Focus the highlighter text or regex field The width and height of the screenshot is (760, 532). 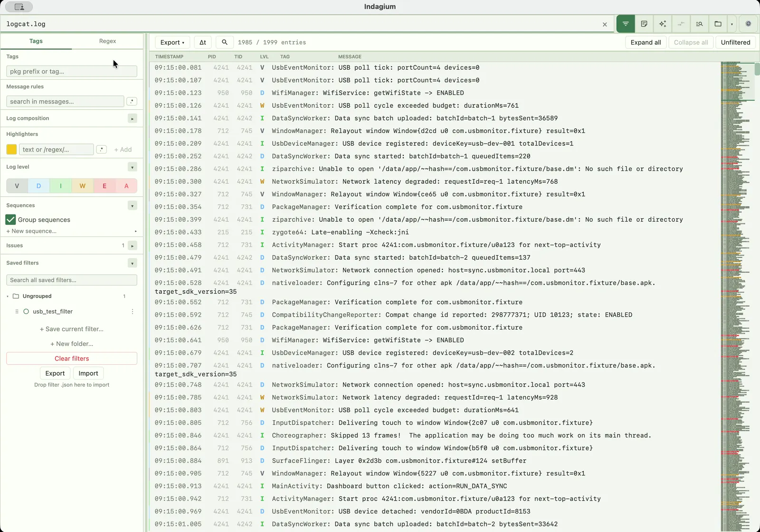click(x=56, y=149)
